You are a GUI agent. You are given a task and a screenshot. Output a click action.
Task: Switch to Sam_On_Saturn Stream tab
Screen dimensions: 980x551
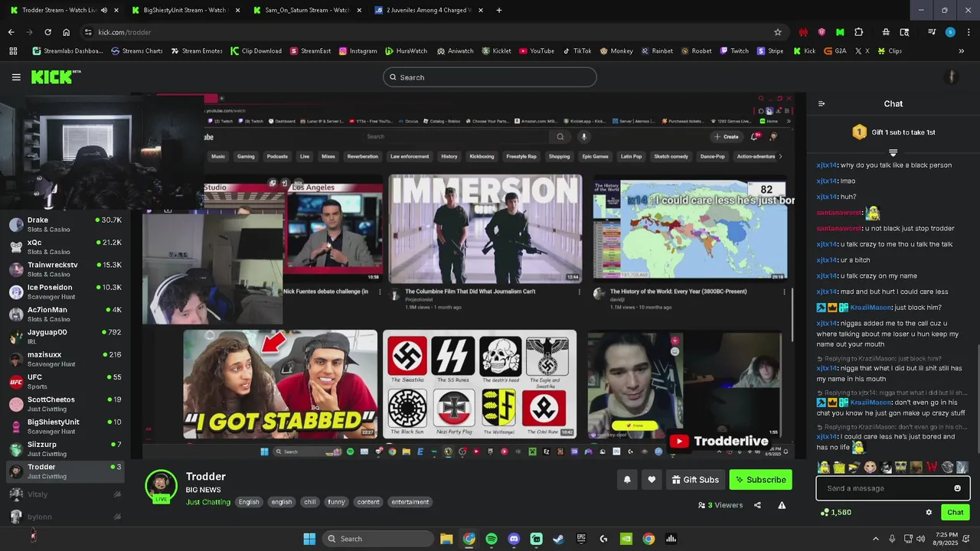pos(306,10)
